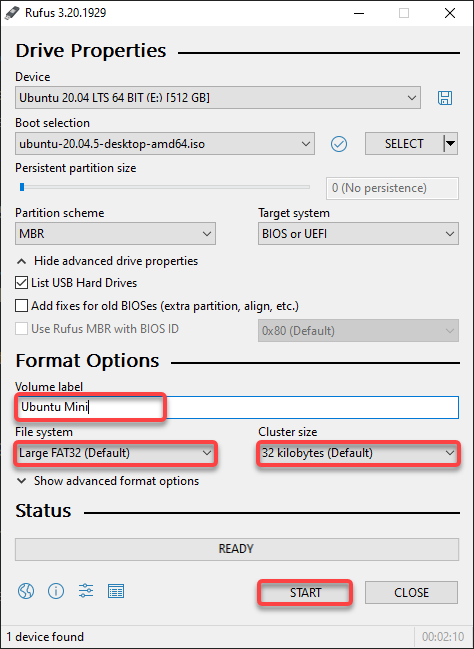Image resolution: width=474 pixels, height=649 pixels.
Task: Click the Volume label text field
Action: [x=237, y=407]
